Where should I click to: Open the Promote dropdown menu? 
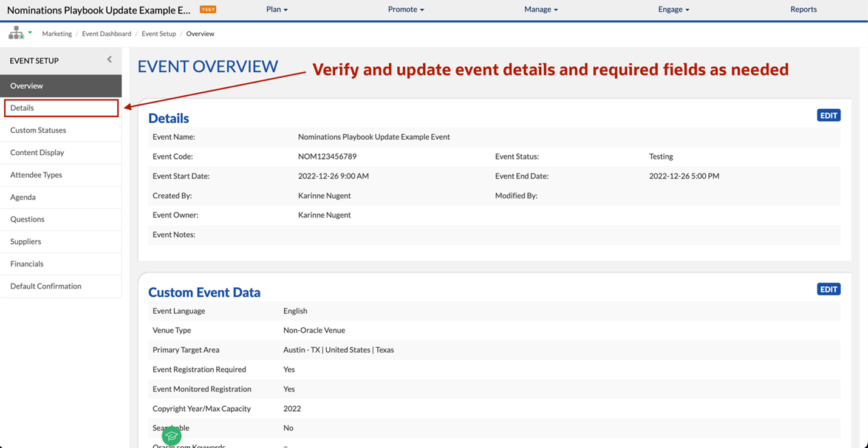tap(406, 10)
